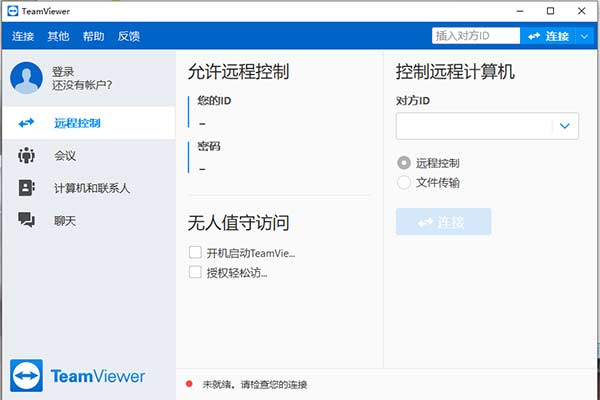Open the 帮助 menu

pos(93,36)
